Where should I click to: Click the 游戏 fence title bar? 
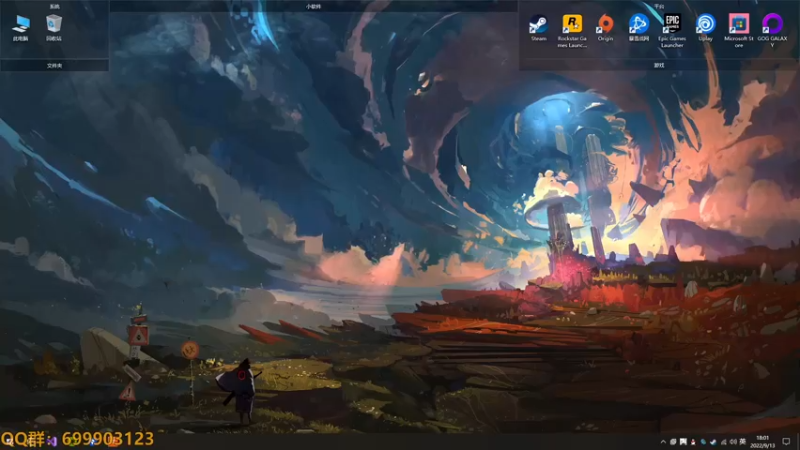[x=659, y=65]
